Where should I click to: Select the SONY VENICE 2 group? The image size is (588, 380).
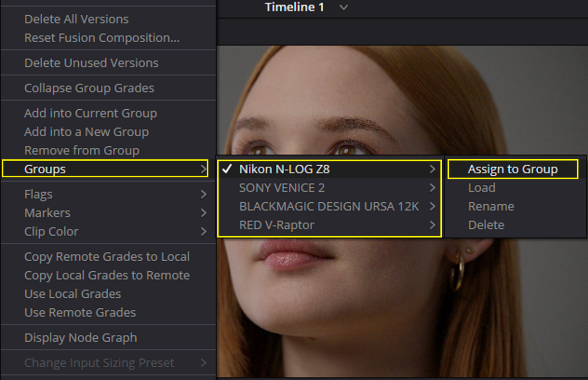pyautogui.click(x=329, y=188)
